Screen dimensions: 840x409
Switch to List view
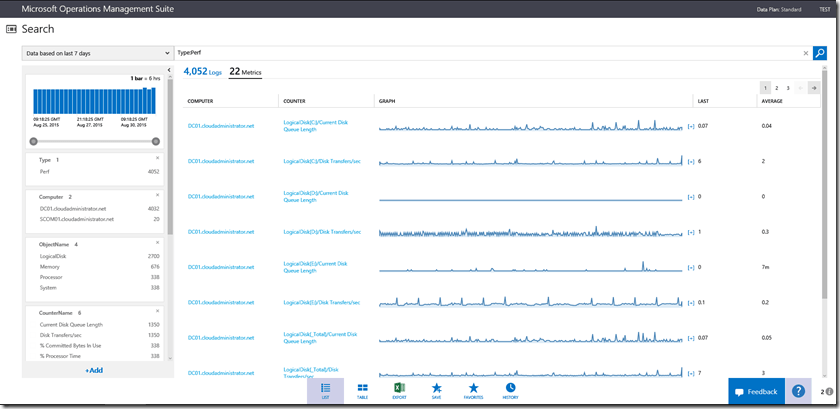point(325,390)
